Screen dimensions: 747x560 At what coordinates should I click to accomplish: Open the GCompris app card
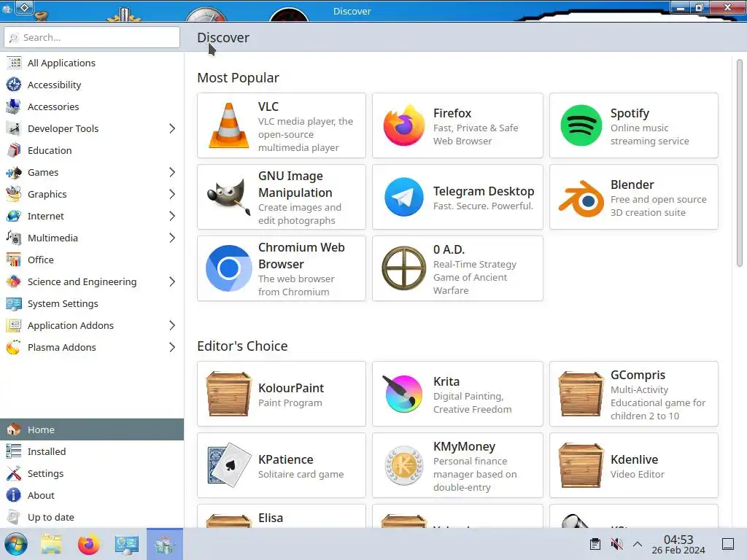pyautogui.click(x=634, y=394)
